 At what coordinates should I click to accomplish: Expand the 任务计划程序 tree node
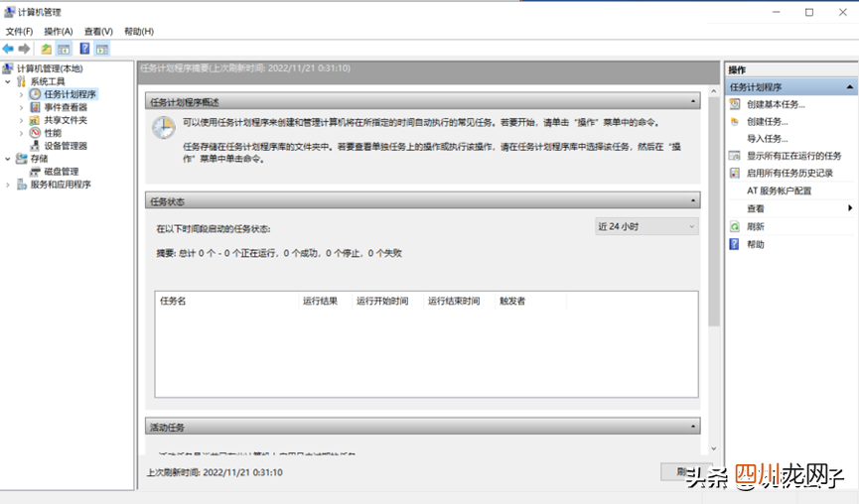click(x=22, y=94)
